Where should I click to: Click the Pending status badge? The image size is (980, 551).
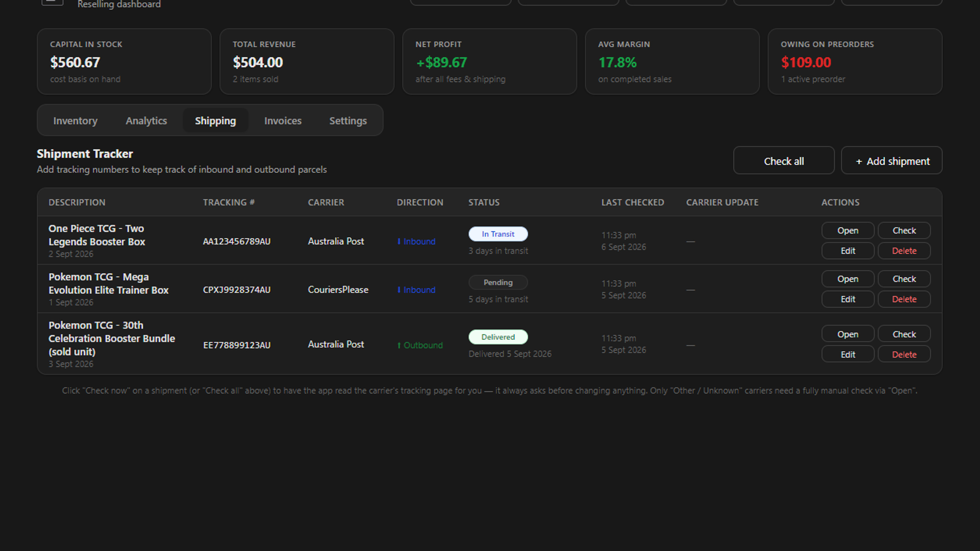[498, 282]
